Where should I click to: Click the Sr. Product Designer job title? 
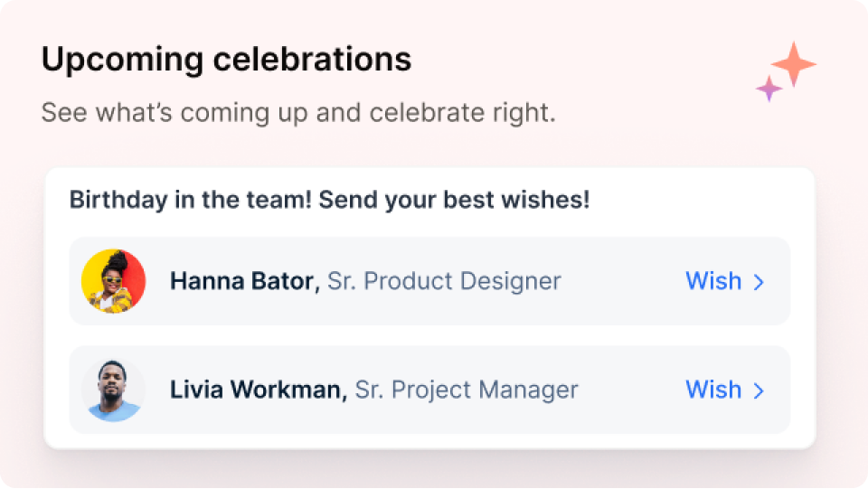[x=444, y=281]
